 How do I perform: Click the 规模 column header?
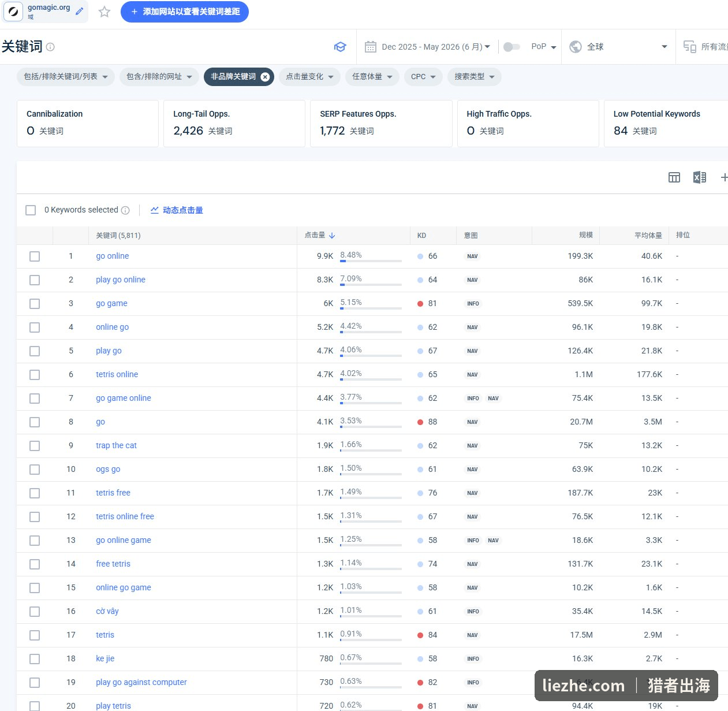(586, 235)
